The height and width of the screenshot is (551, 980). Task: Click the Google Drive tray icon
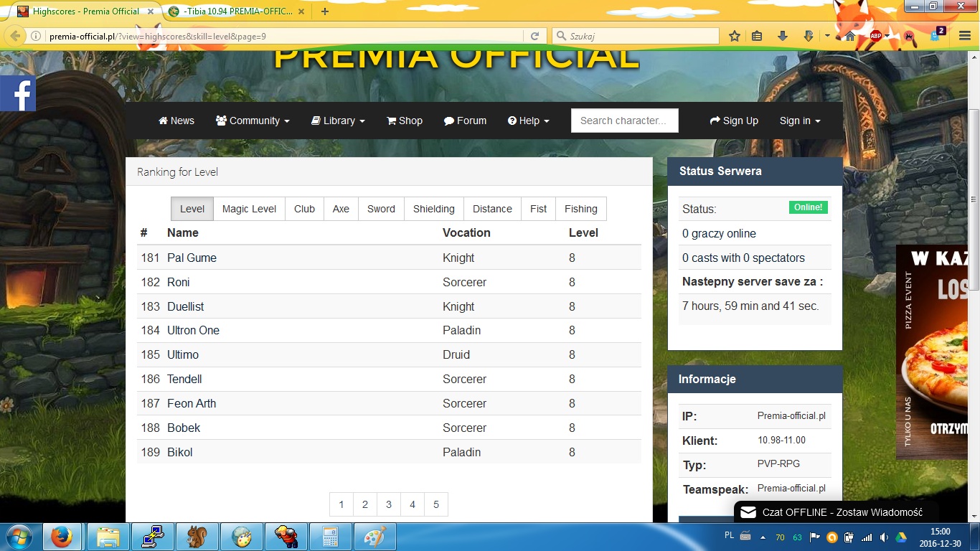(900, 537)
